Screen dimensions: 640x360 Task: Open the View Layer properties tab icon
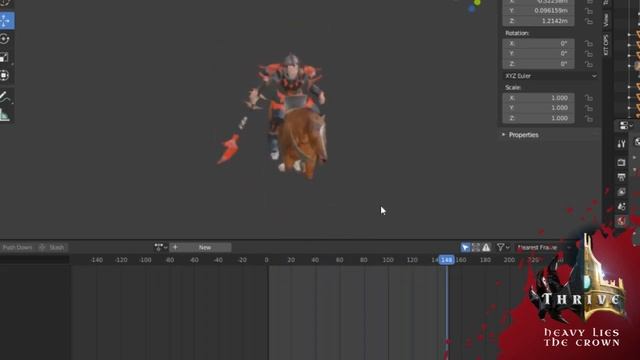[621, 192]
